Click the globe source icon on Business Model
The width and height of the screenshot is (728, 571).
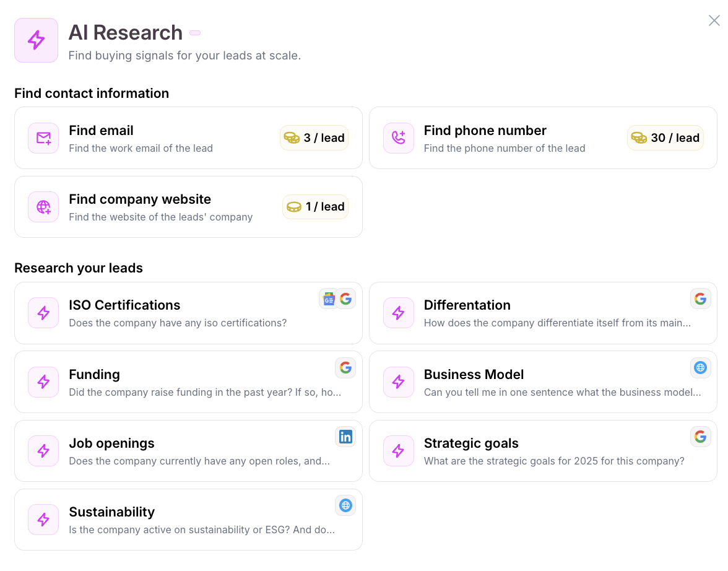pyautogui.click(x=700, y=368)
